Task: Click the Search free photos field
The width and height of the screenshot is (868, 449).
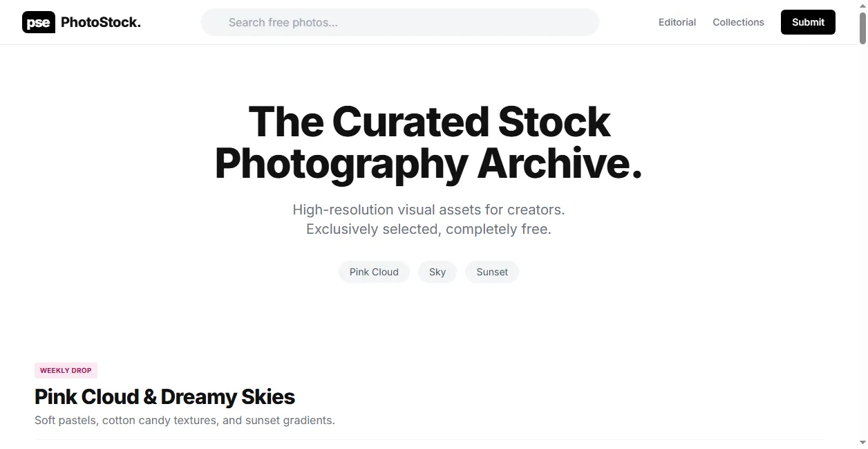Action: tap(399, 22)
